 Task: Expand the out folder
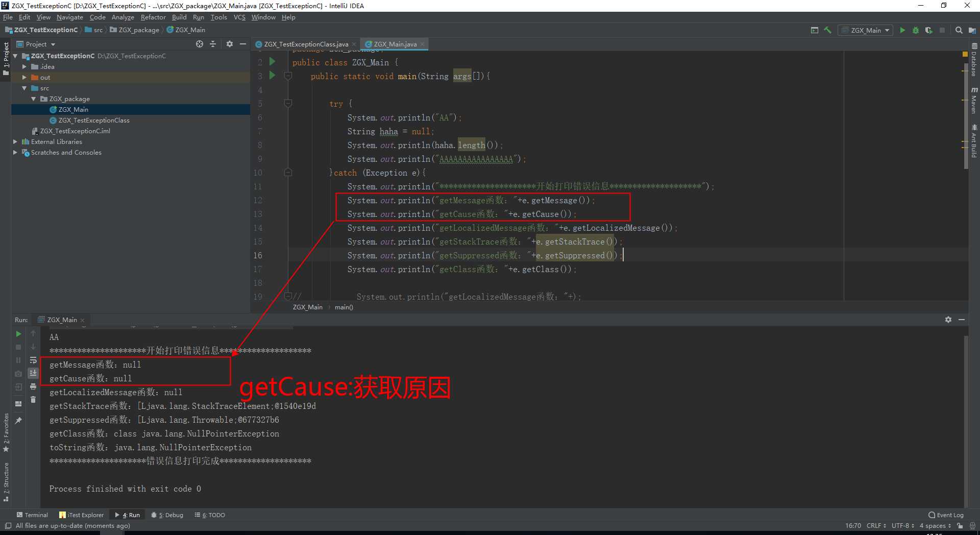click(x=24, y=78)
